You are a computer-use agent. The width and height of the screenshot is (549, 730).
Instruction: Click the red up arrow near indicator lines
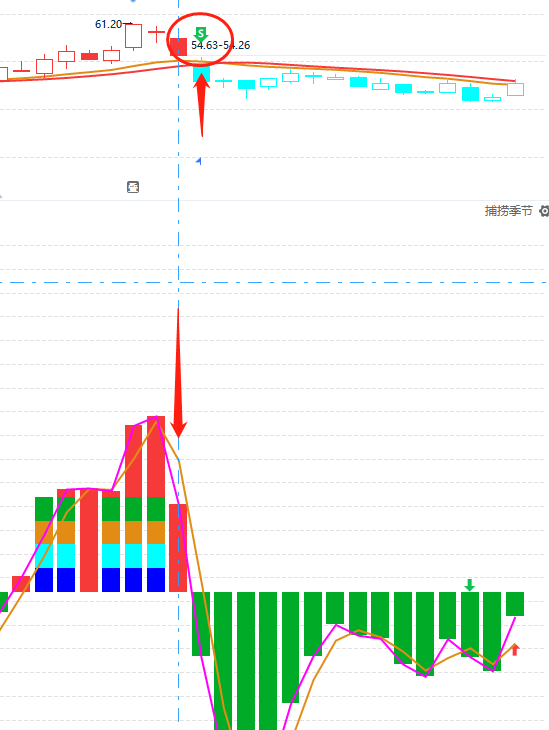pos(515,649)
